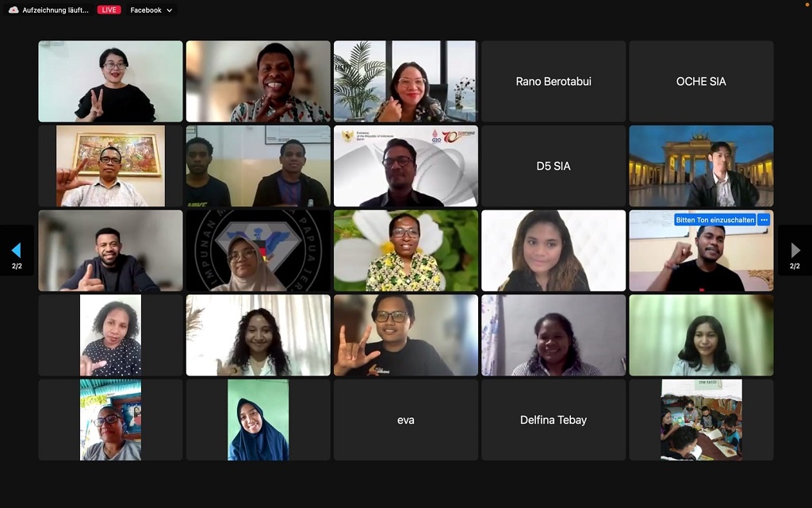Select the tile with Indonesian Embassy G20 background
812x508 pixels.
pos(405,166)
